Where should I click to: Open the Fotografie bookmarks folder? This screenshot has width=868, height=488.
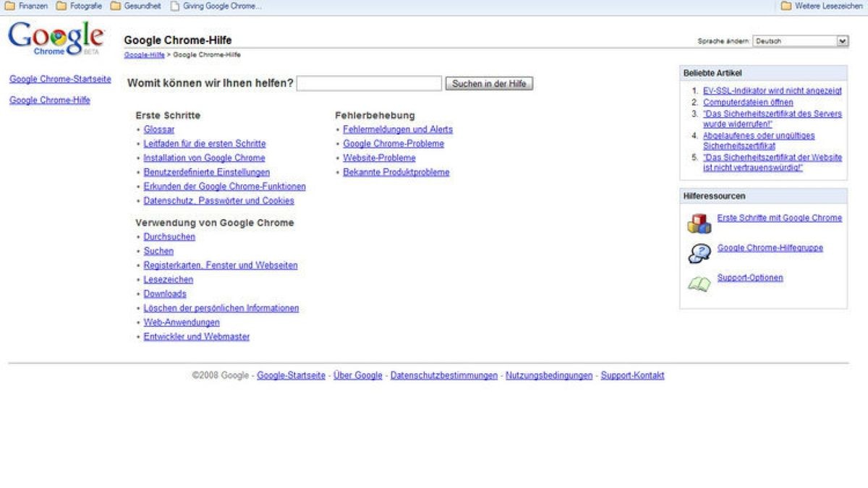(80, 6)
